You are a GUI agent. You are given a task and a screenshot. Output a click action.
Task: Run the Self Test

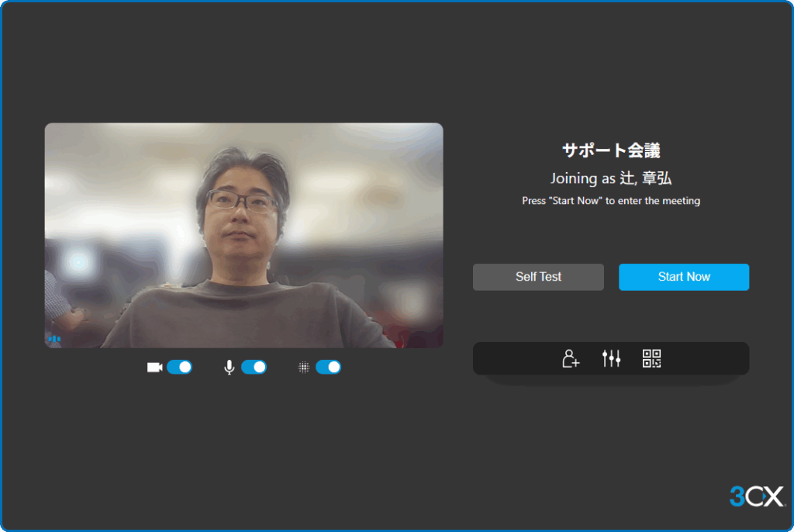point(538,277)
